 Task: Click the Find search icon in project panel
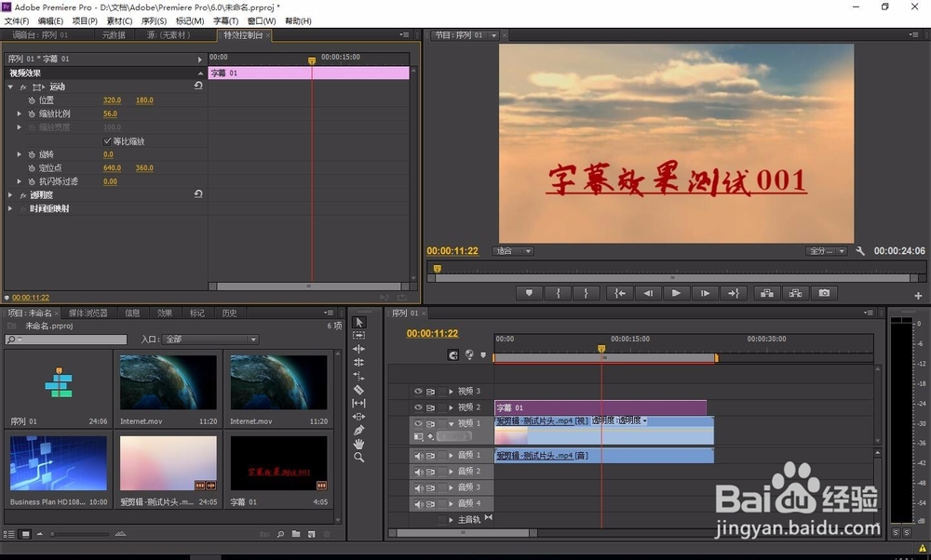[280, 534]
